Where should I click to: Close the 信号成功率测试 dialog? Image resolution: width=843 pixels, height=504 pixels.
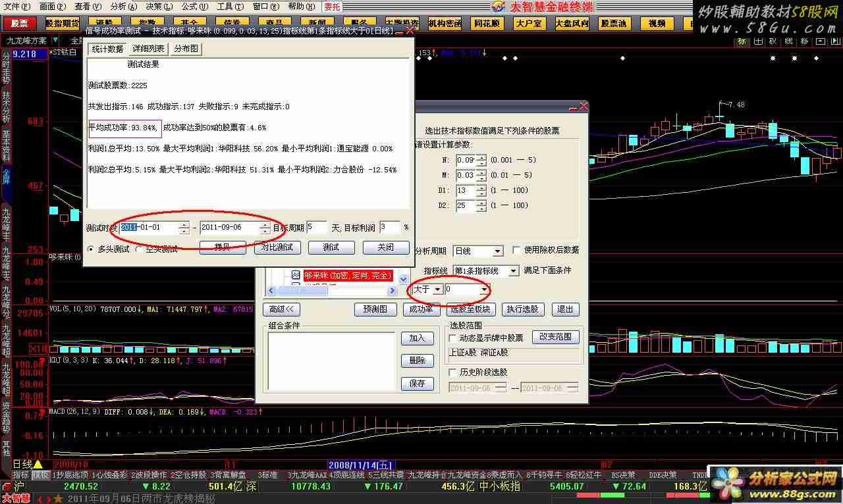click(409, 30)
